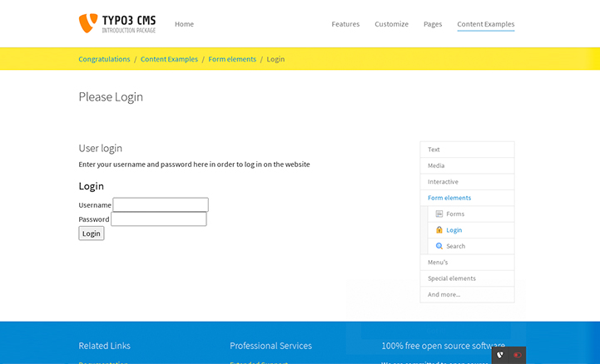This screenshot has height=364, width=600.
Task: Go to Congratulations breadcrumb
Action: 104,59
